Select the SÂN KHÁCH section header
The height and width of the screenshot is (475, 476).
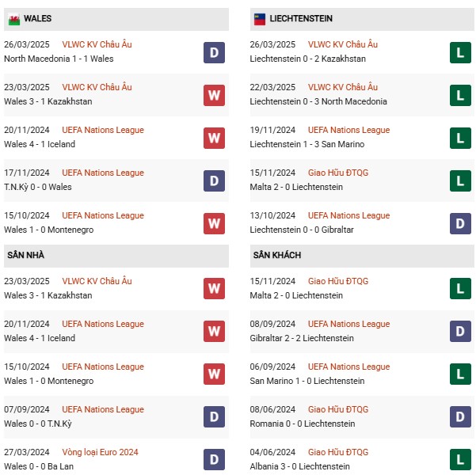click(x=362, y=256)
